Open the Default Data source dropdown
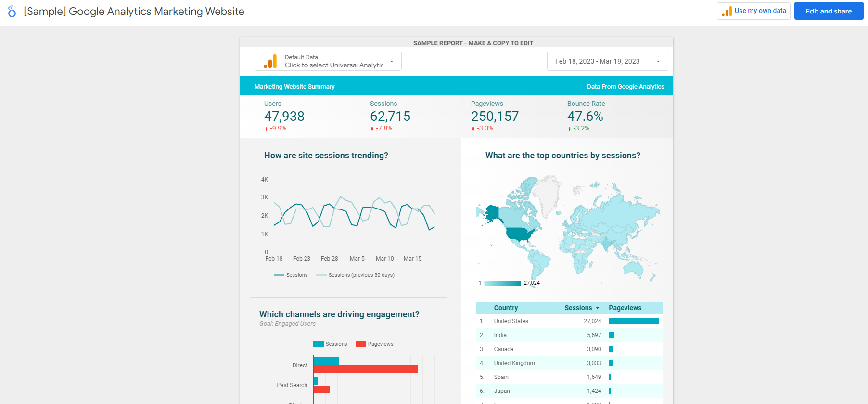The width and height of the screenshot is (868, 404). (328, 61)
